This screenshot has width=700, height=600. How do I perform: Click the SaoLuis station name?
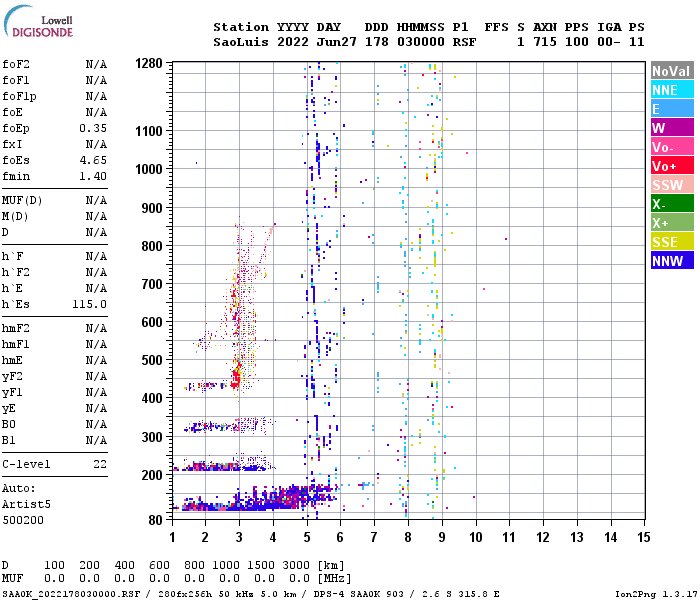241,42
